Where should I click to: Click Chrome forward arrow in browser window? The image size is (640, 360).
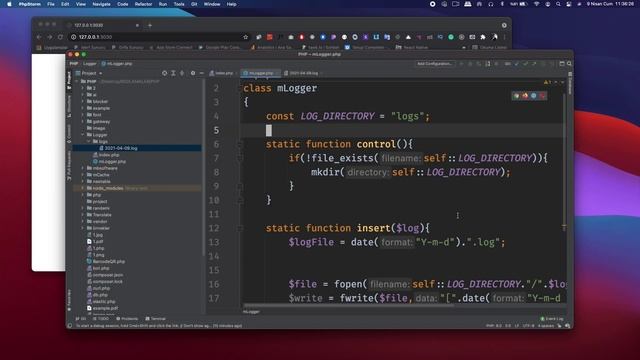[x=49, y=37]
